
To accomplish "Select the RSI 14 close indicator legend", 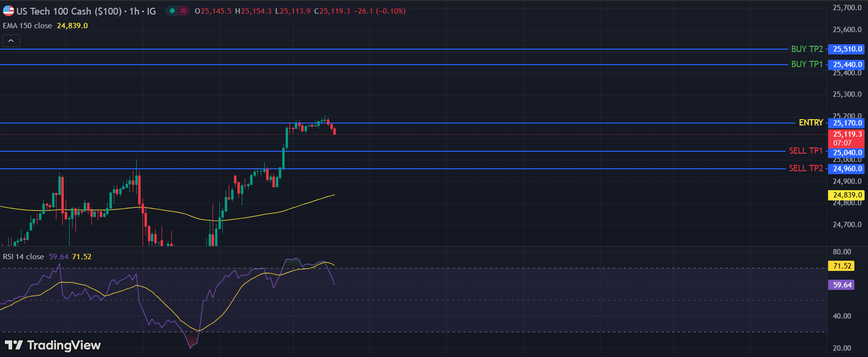I will 23,257.
